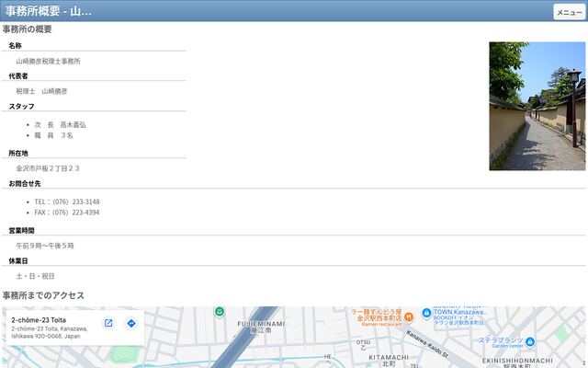
Task: Click the OTSU label on the map
Action: 363,342
